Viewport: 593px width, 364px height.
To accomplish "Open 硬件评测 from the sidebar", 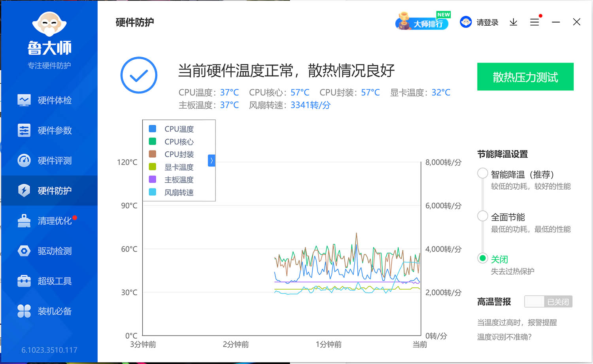I will coord(54,160).
